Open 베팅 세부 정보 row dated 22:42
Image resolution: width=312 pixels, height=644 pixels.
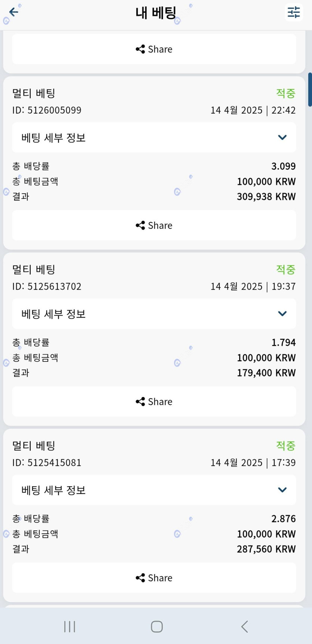[154, 138]
